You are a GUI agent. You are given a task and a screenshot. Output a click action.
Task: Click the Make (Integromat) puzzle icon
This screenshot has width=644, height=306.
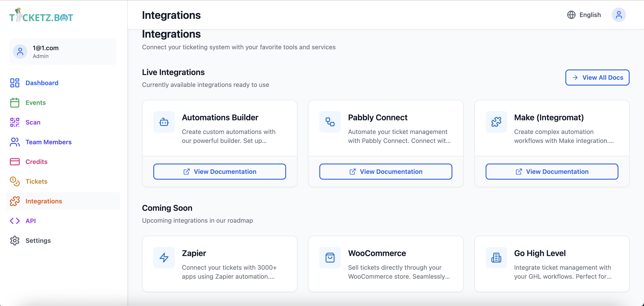(x=496, y=122)
